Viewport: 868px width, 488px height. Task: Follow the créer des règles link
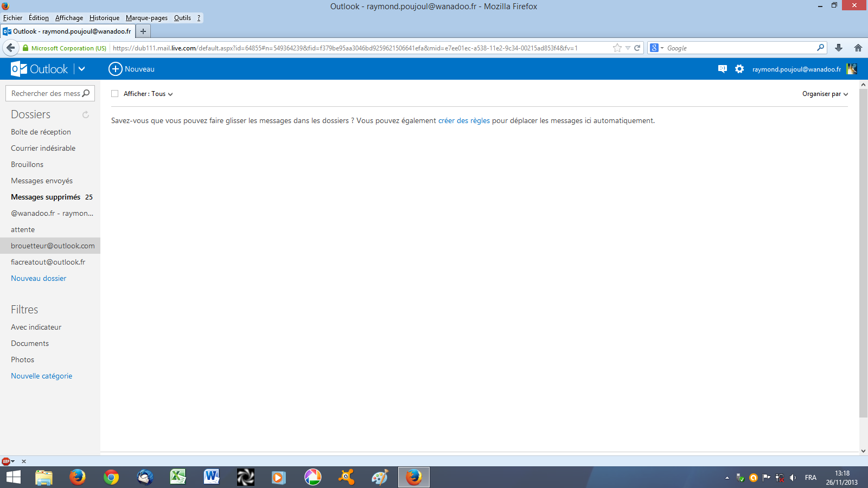[x=464, y=121]
